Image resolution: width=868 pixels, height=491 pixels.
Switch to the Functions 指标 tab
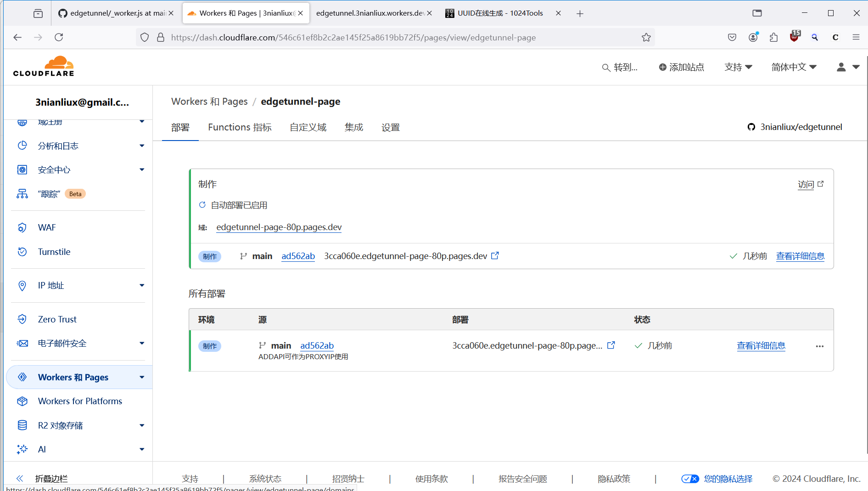[x=240, y=127]
